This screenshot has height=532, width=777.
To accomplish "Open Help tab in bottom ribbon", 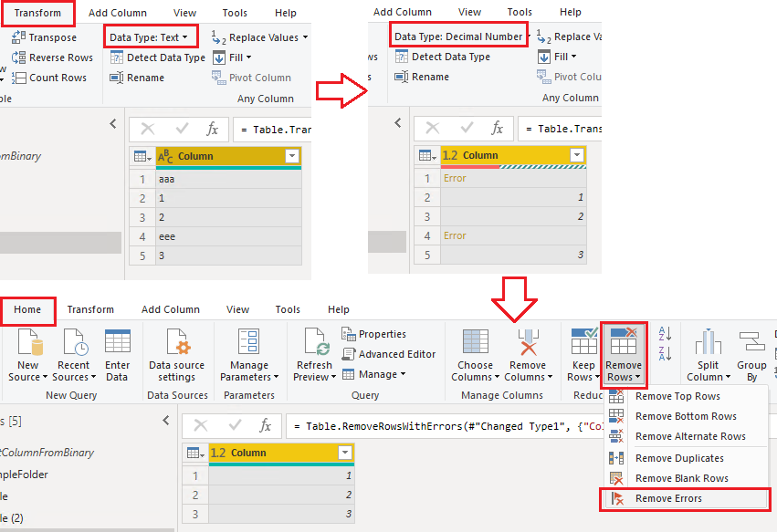I will click(339, 309).
